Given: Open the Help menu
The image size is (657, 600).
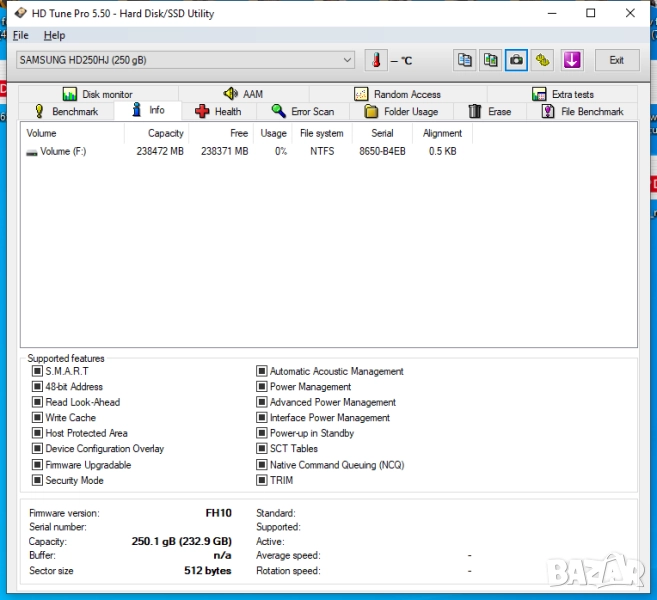Looking at the screenshot, I should pos(54,35).
